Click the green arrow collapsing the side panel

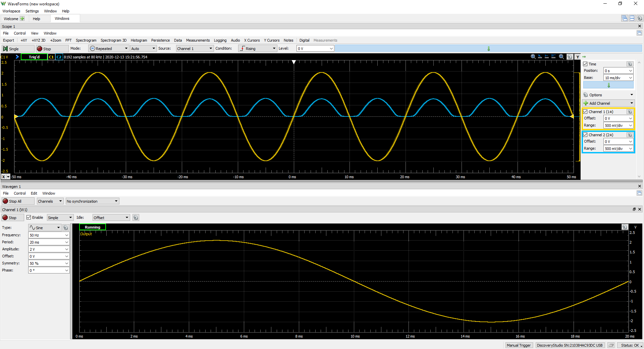tap(584, 57)
